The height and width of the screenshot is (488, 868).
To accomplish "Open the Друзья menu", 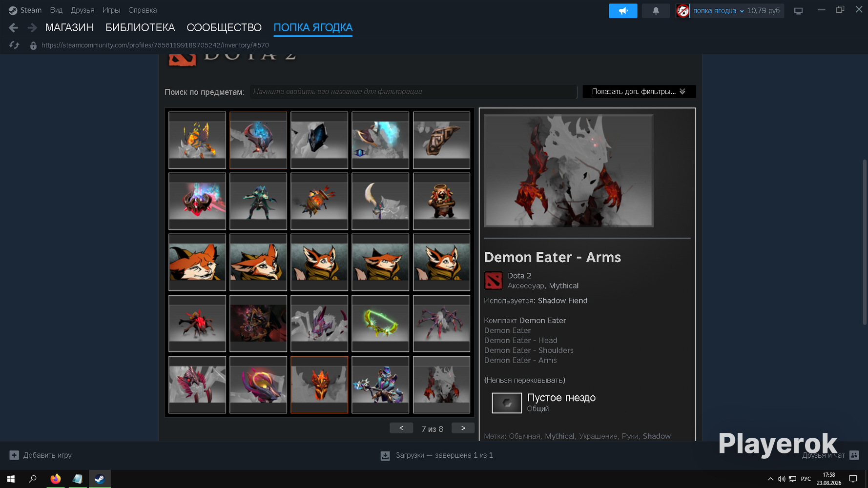I will coord(83,10).
